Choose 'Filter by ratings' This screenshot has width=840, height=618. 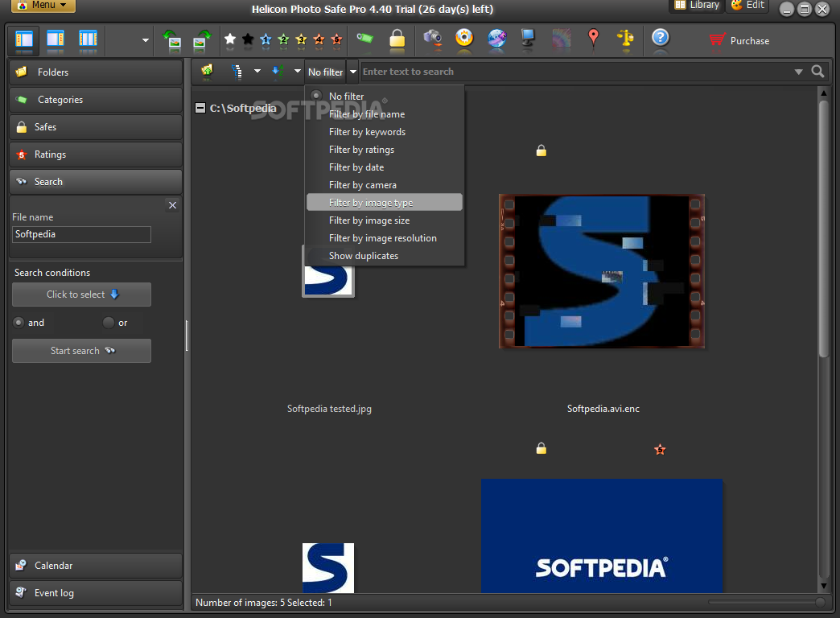384,150
